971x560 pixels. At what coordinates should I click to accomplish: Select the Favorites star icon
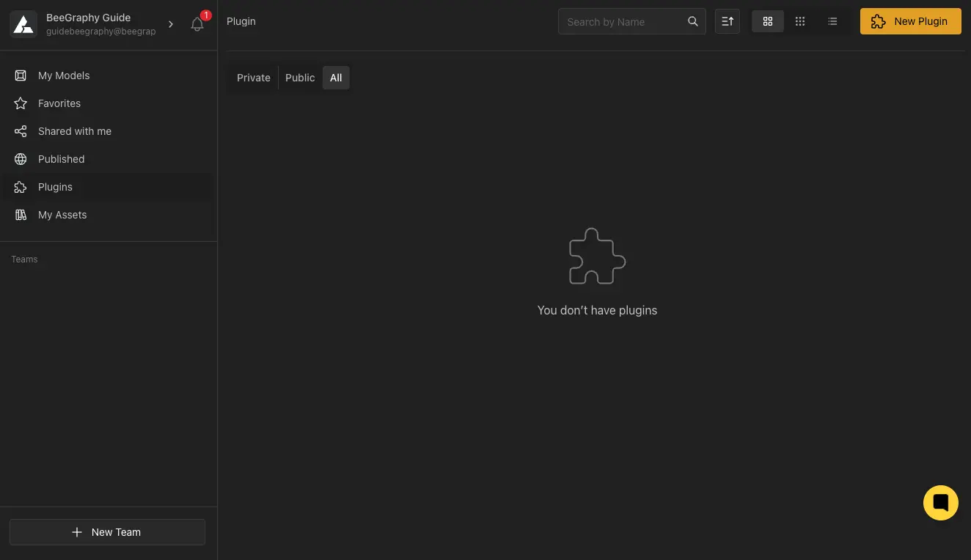21,103
